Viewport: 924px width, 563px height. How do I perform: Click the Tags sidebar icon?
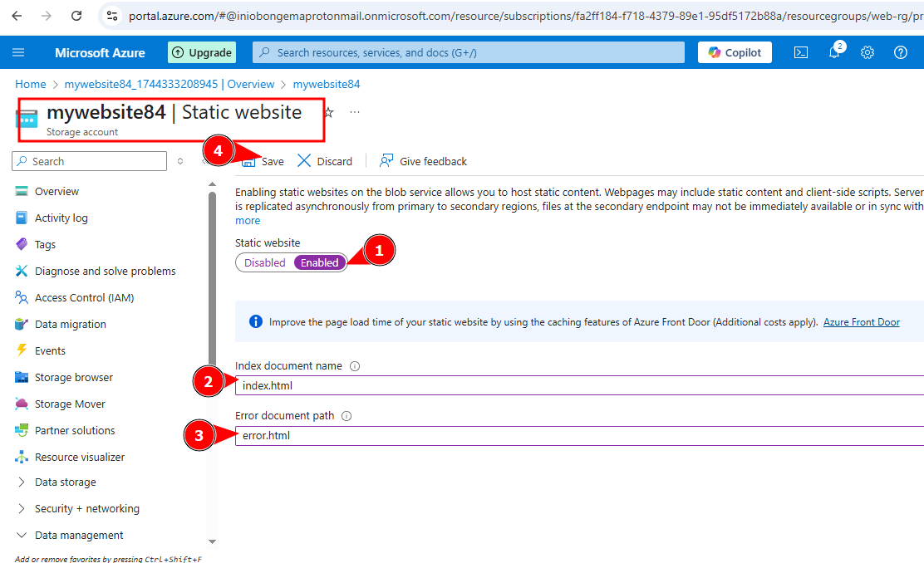pyautogui.click(x=22, y=244)
